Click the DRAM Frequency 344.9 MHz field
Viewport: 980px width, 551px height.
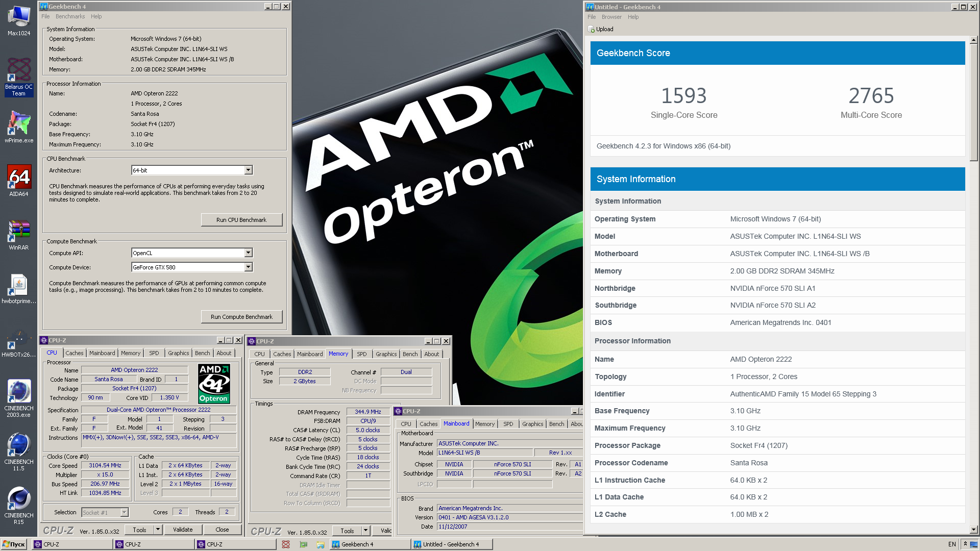pyautogui.click(x=368, y=412)
